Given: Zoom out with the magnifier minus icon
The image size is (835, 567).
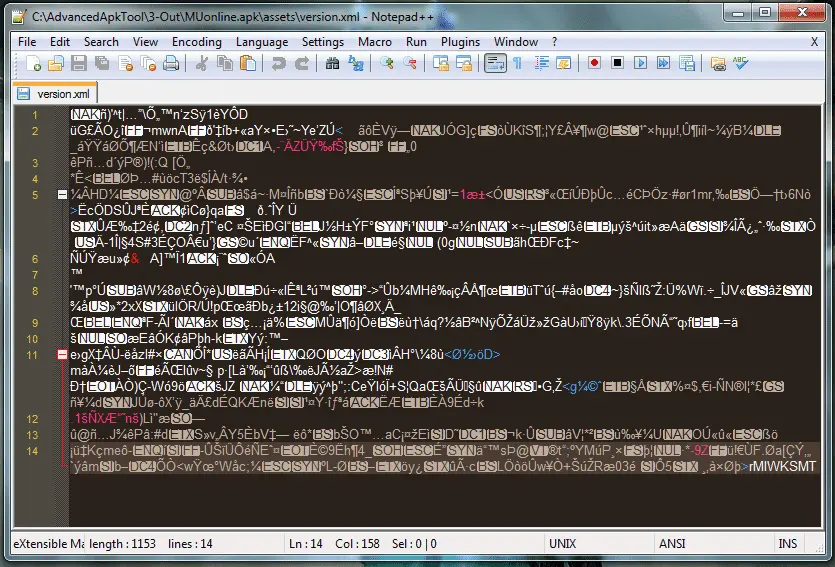Looking at the screenshot, I should [410, 64].
